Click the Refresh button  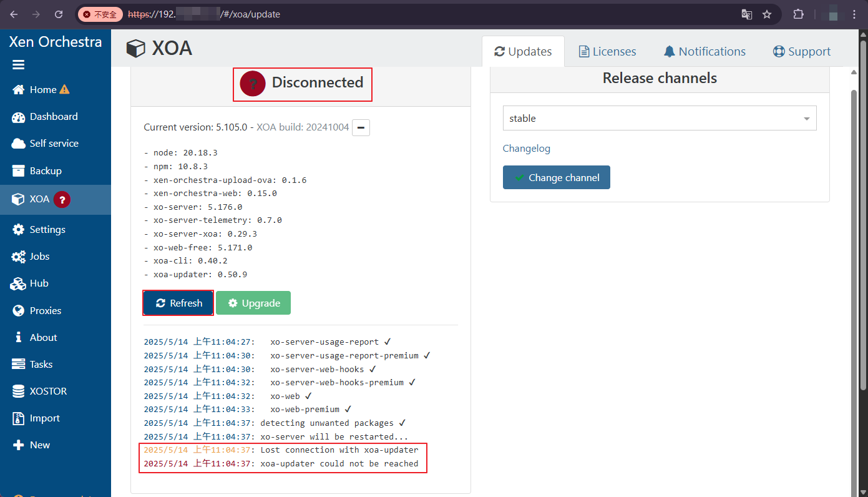click(178, 303)
